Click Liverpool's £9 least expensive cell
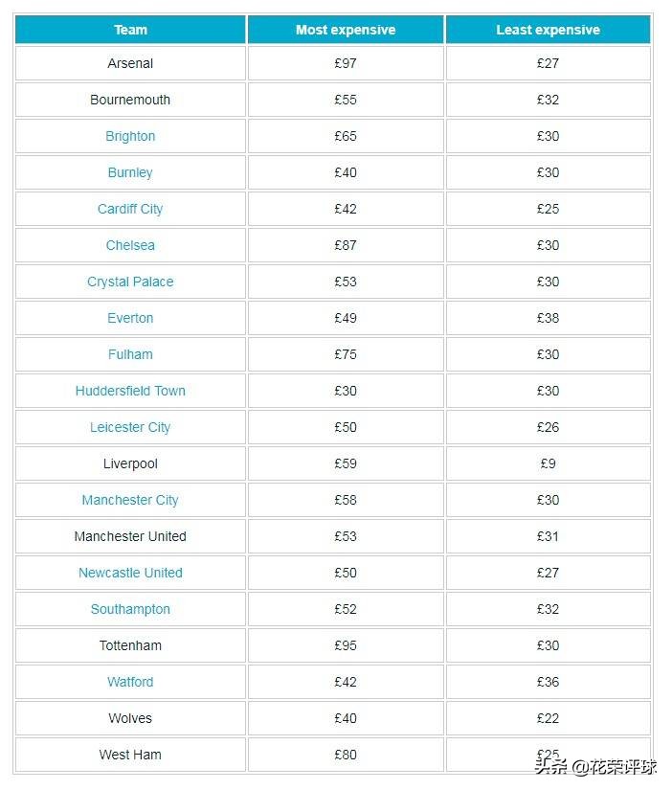The image size is (672, 790). click(x=548, y=463)
